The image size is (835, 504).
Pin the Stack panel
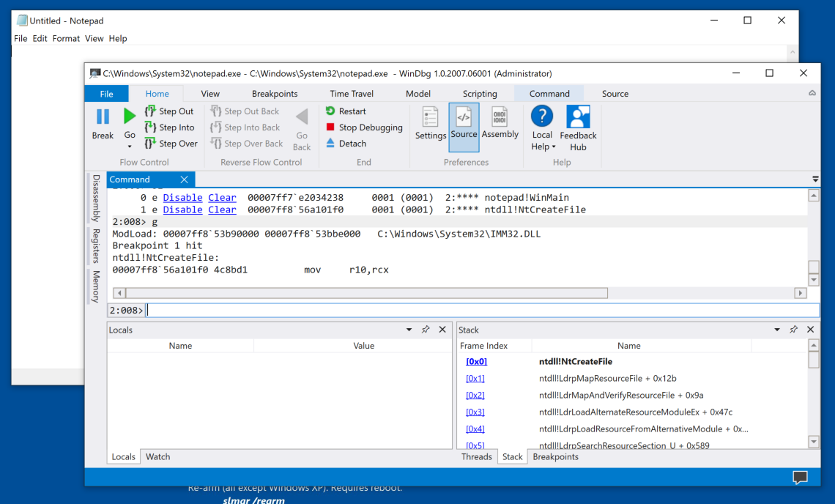coord(793,330)
